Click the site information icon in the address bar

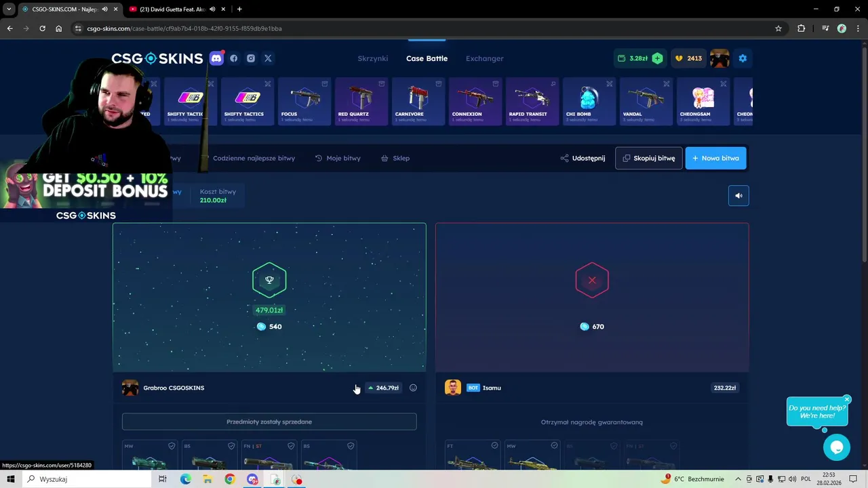[x=78, y=28]
